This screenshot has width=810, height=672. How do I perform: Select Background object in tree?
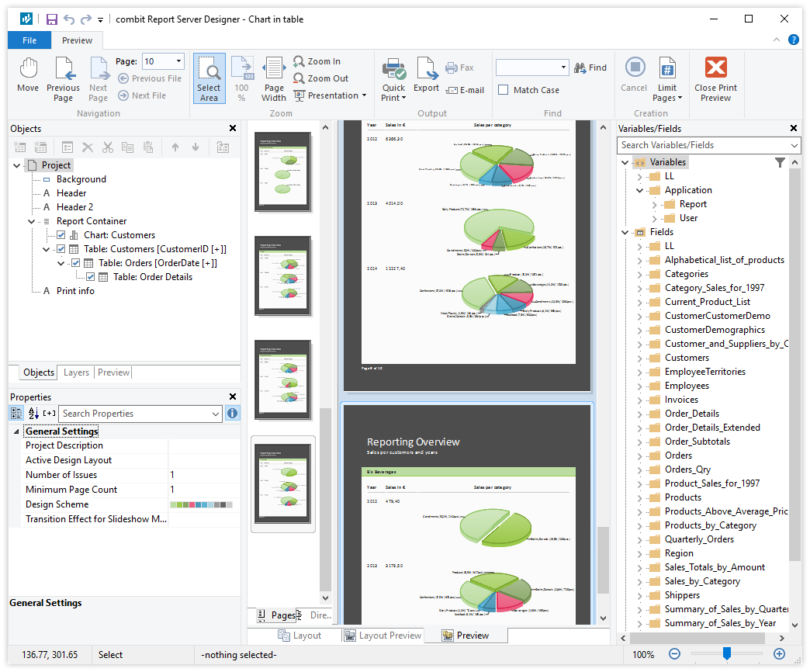click(x=81, y=179)
